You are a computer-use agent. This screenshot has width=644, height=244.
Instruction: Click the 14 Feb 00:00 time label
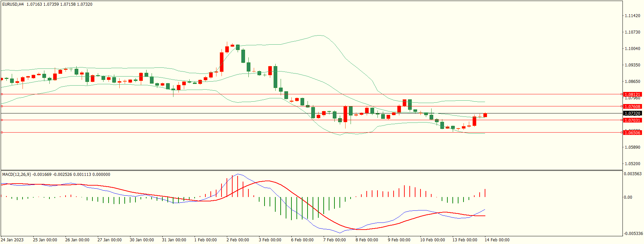point(497,240)
